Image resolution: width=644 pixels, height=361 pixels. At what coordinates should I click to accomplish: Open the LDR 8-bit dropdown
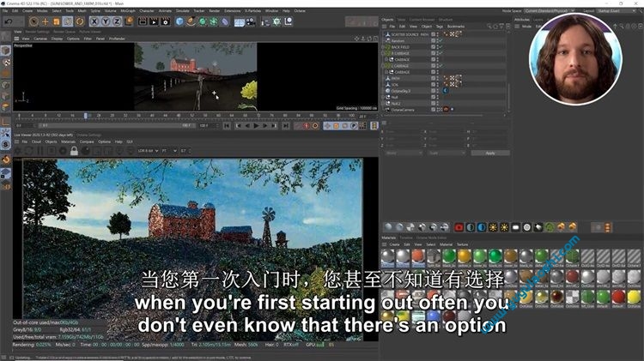tap(149, 151)
